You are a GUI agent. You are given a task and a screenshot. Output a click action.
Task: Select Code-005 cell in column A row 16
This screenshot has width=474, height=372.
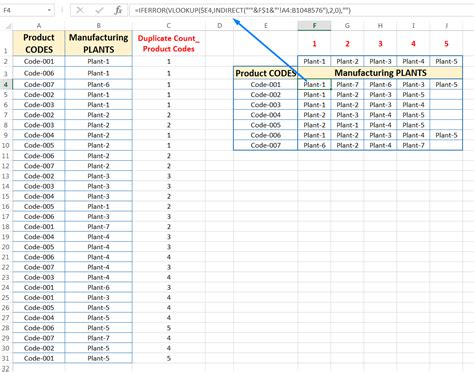(39, 206)
